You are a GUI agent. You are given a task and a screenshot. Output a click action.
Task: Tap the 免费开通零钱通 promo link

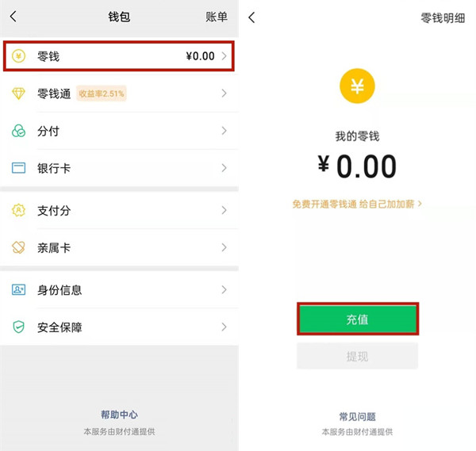(356, 204)
